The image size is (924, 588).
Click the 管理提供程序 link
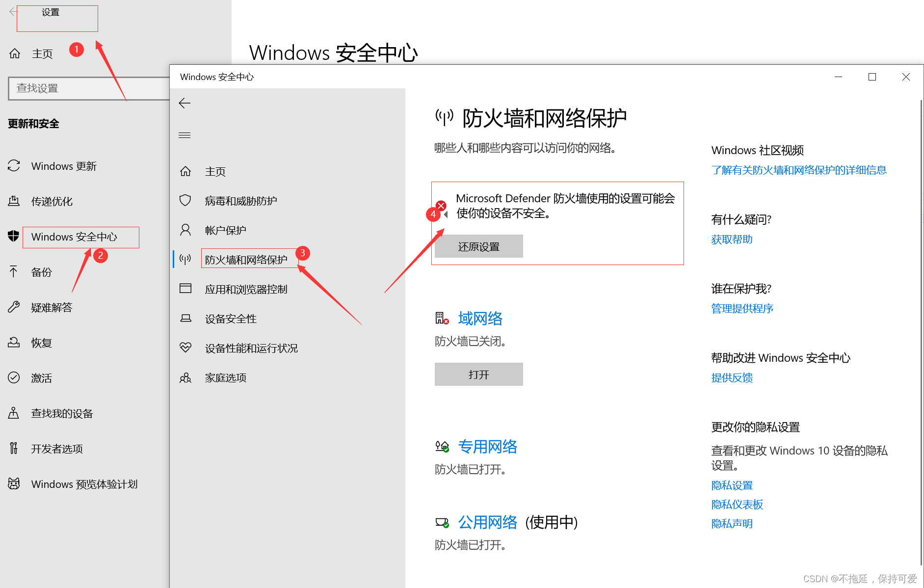742,308
